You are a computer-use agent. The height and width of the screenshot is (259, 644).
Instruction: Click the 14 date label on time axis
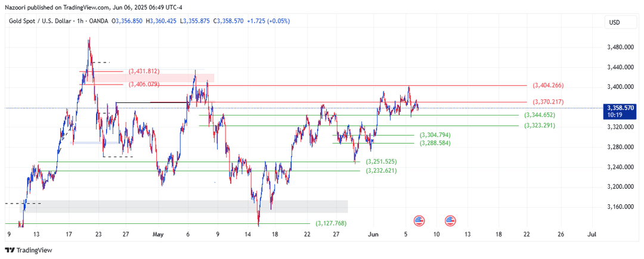pos(247,235)
